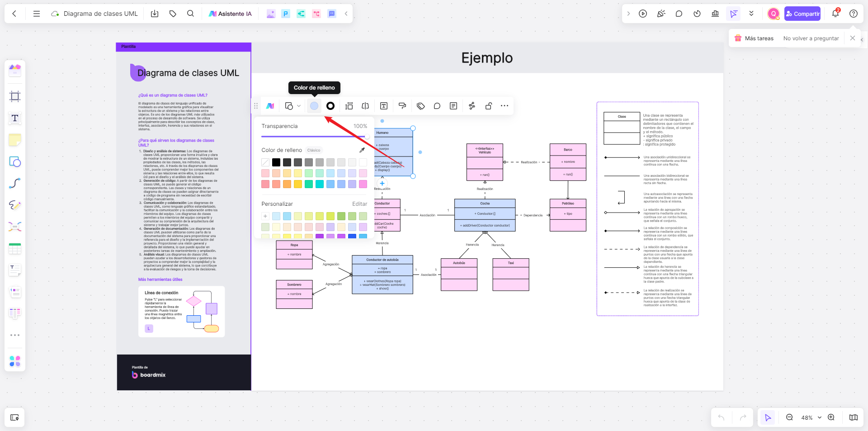
Task: Click the fill color button
Action: click(314, 106)
